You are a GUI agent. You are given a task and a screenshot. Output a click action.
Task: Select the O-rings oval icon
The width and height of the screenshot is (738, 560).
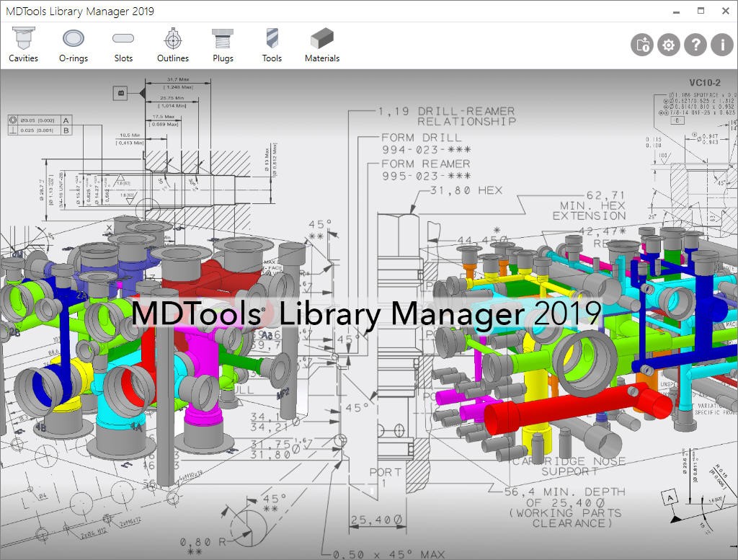pyautogui.click(x=74, y=39)
